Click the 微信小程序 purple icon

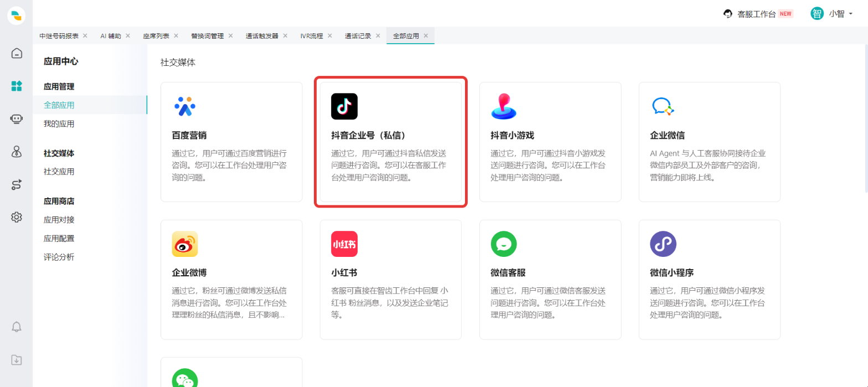(x=663, y=244)
